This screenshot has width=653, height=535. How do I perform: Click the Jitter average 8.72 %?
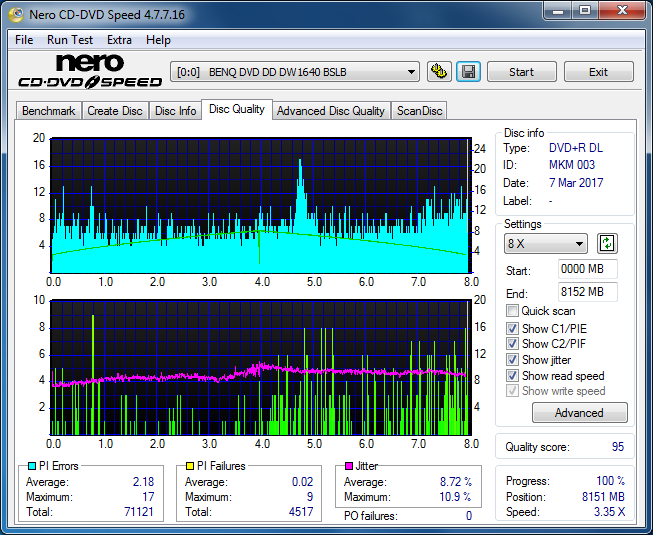coord(456,482)
